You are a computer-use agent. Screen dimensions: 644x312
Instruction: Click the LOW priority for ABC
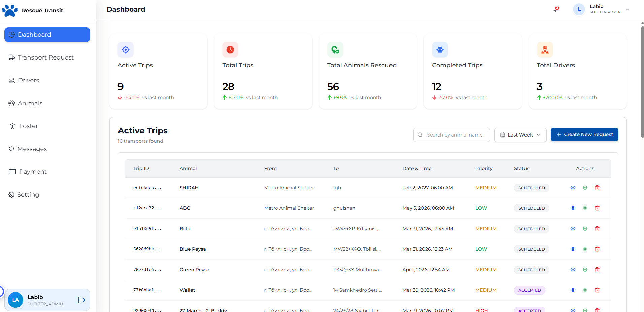(x=481, y=208)
